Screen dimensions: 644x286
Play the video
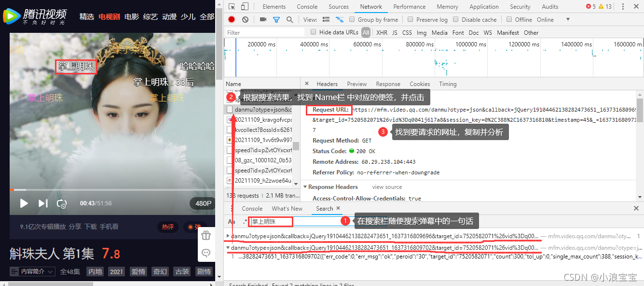pos(24,203)
